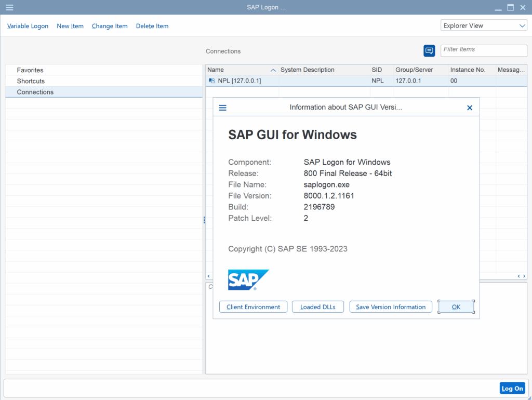Click the Messag... column header
This screenshot has width=532, height=400.
click(511, 70)
